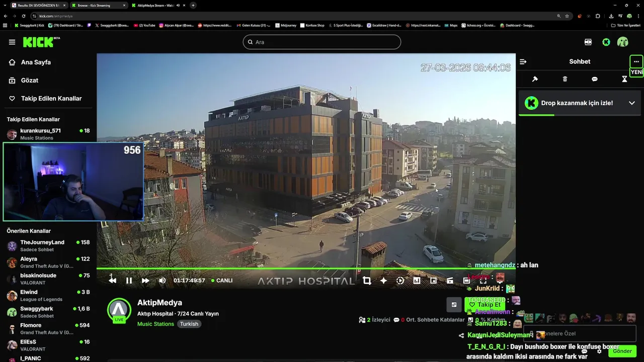Open Aleyra's channel in recommendations
This screenshot has width=644, height=362.
click(x=48, y=262)
